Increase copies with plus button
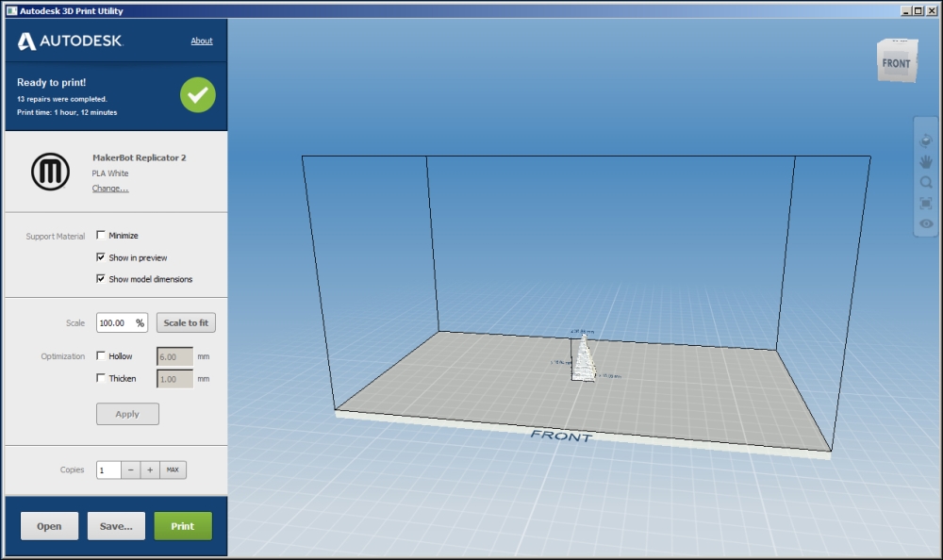Screen dimensions: 943x560 click(150, 469)
